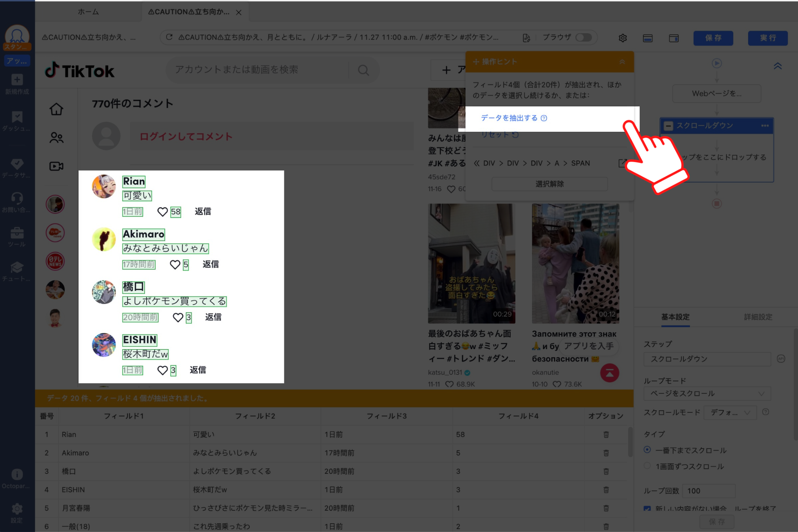Click the TikTok search magnifier icon
The image size is (798, 532).
coord(364,70)
